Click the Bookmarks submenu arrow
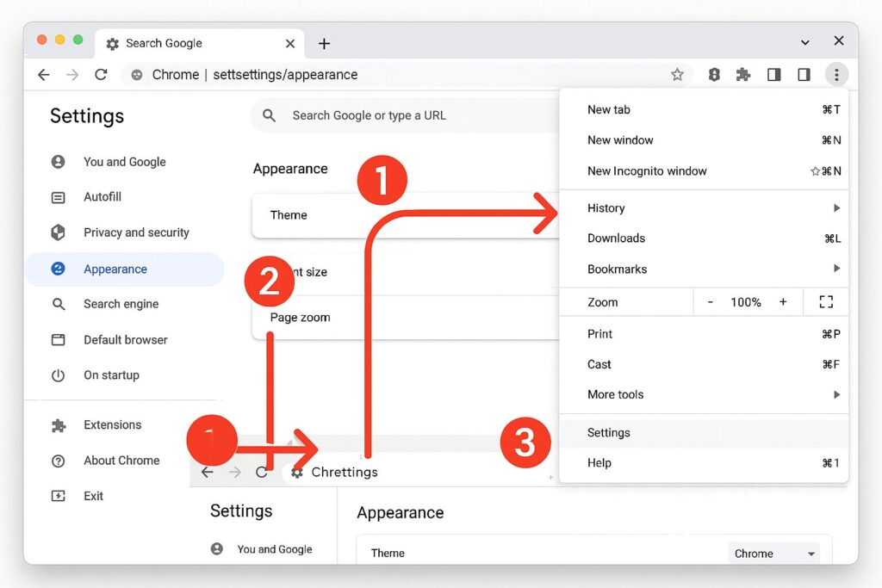 pyautogui.click(x=836, y=268)
